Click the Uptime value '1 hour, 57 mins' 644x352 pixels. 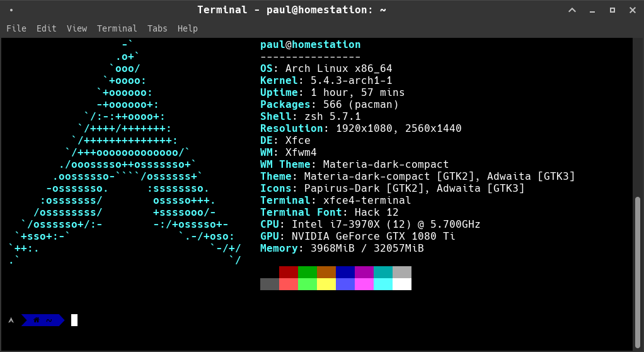click(x=358, y=92)
